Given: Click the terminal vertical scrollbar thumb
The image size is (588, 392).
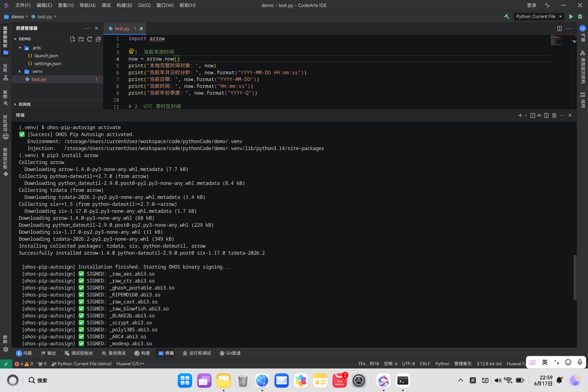Looking at the screenshot, I should pyautogui.click(x=575, y=277).
